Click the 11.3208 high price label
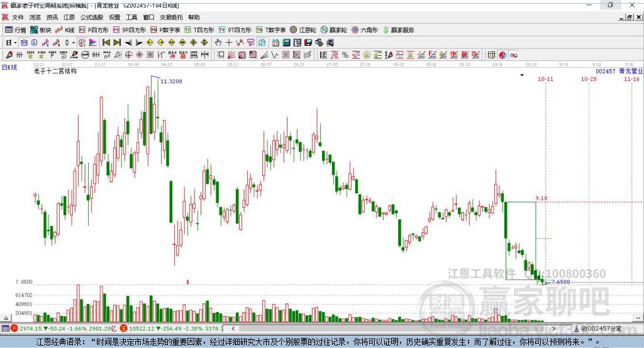This screenshot has width=644, height=348. [171, 81]
